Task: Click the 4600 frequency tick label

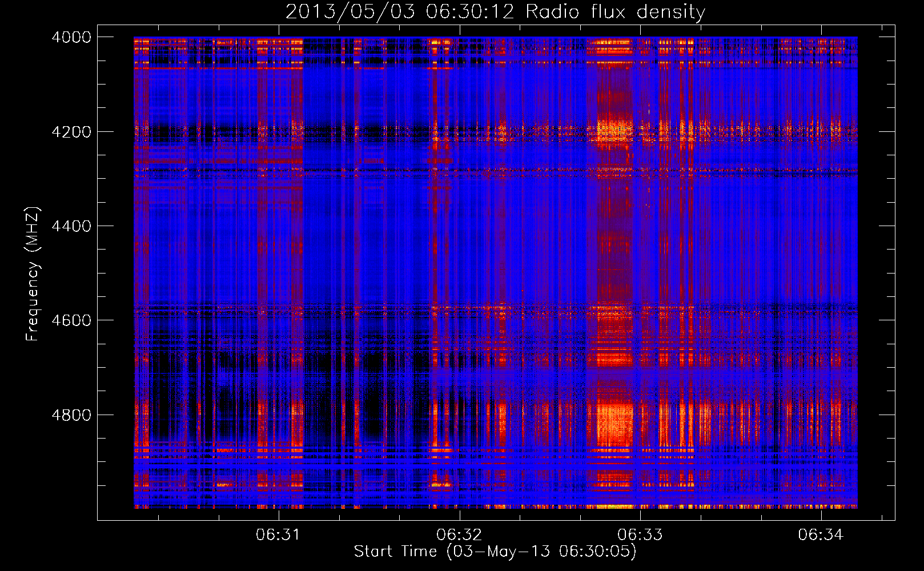Action: click(71, 320)
